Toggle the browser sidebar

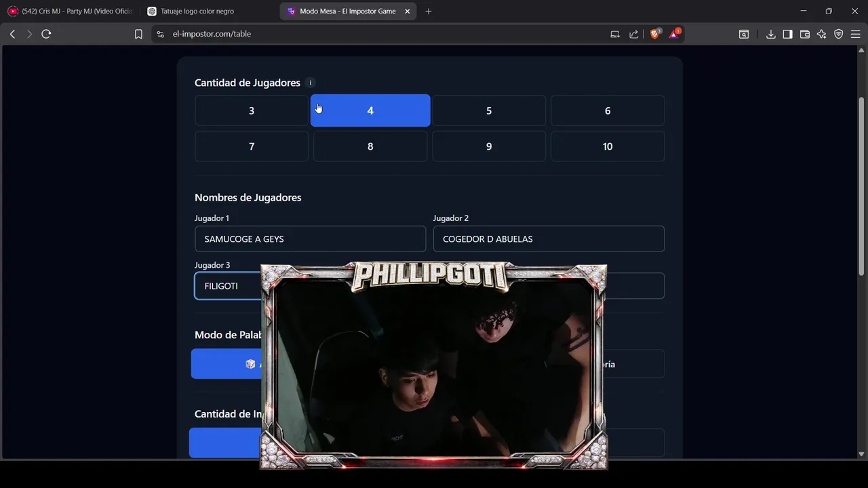tap(787, 34)
